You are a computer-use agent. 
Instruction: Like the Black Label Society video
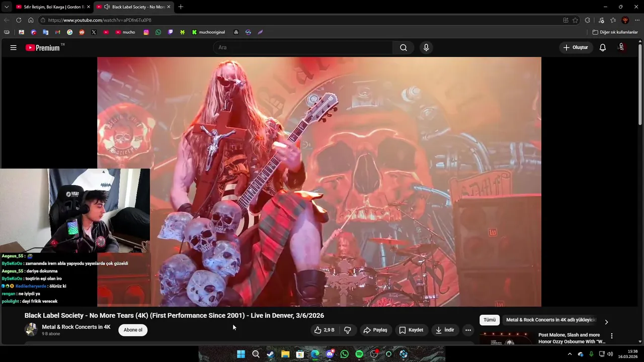324,330
